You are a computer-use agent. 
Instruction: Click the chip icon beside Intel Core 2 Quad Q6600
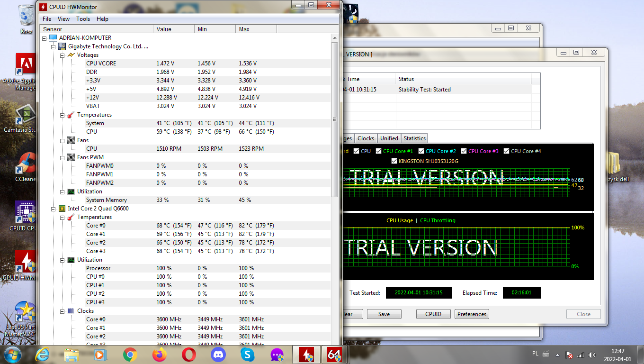[x=62, y=209]
